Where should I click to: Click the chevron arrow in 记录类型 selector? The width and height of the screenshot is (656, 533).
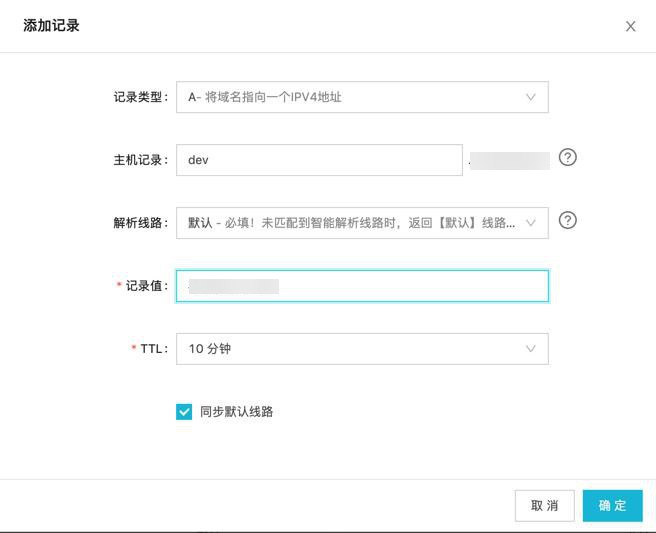(531, 97)
